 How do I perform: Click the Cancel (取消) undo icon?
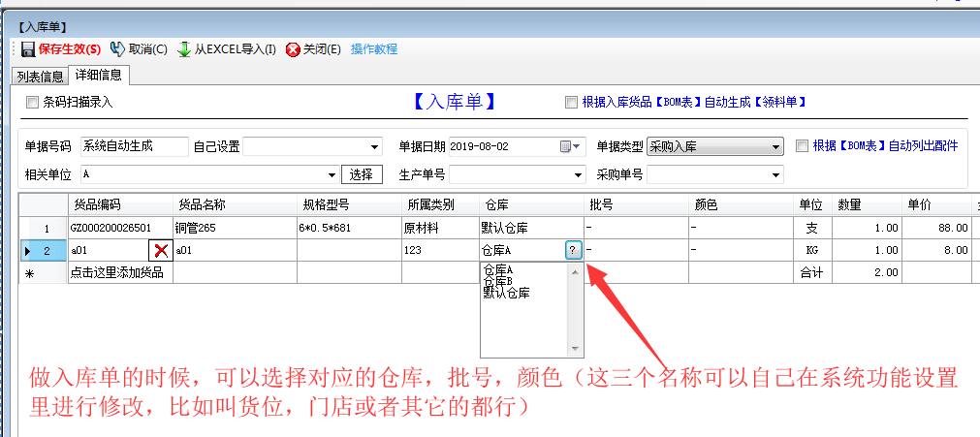point(117,49)
